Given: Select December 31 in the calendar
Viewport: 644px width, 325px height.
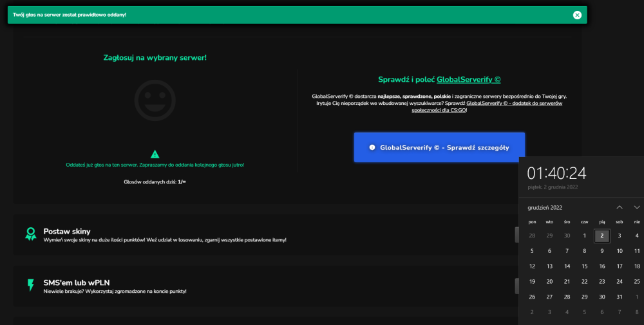Looking at the screenshot, I should coord(620,297).
